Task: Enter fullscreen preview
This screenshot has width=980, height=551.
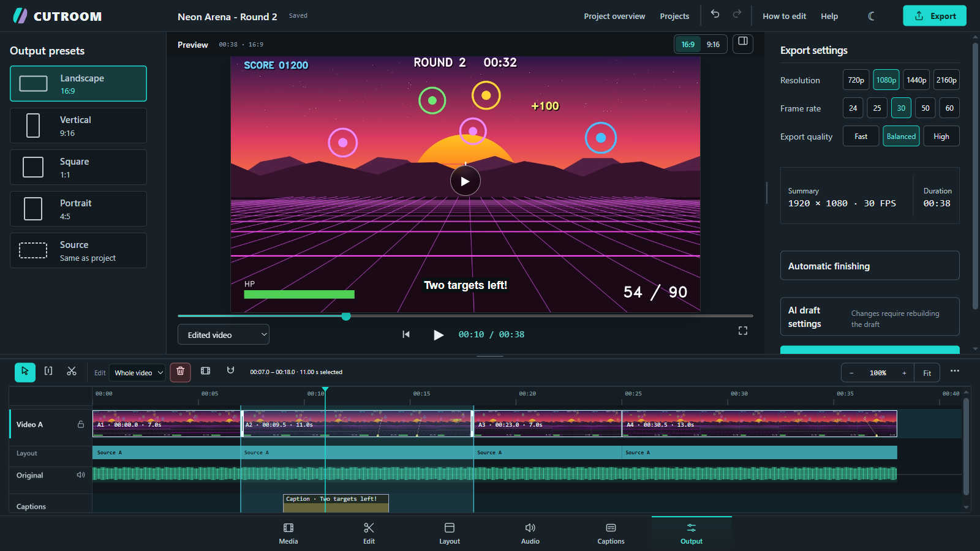Action: (743, 331)
